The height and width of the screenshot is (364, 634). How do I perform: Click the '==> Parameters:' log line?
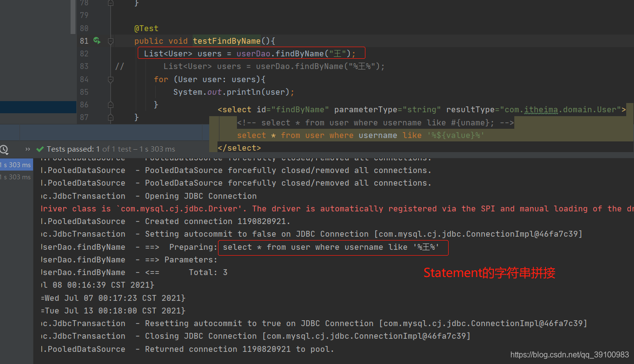pyautogui.click(x=129, y=260)
